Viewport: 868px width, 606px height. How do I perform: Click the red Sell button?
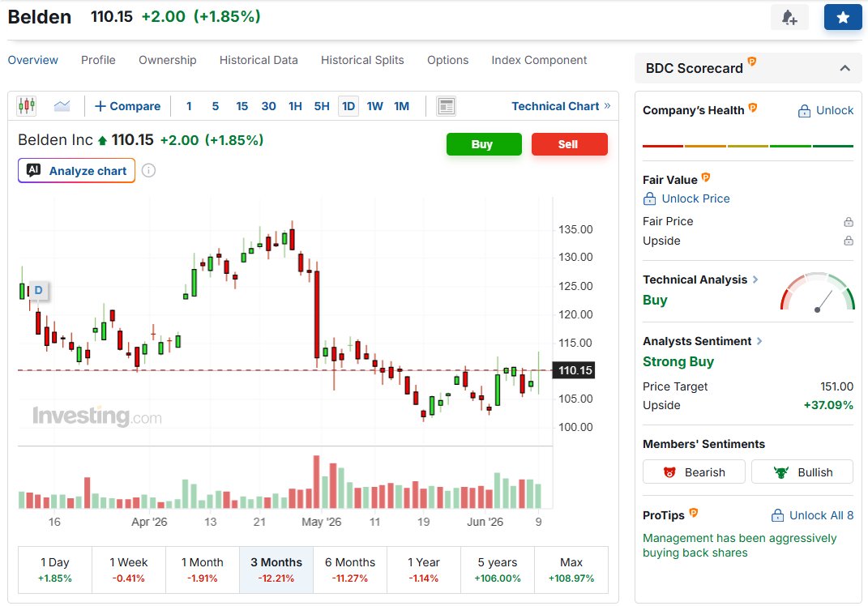pyautogui.click(x=569, y=144)
